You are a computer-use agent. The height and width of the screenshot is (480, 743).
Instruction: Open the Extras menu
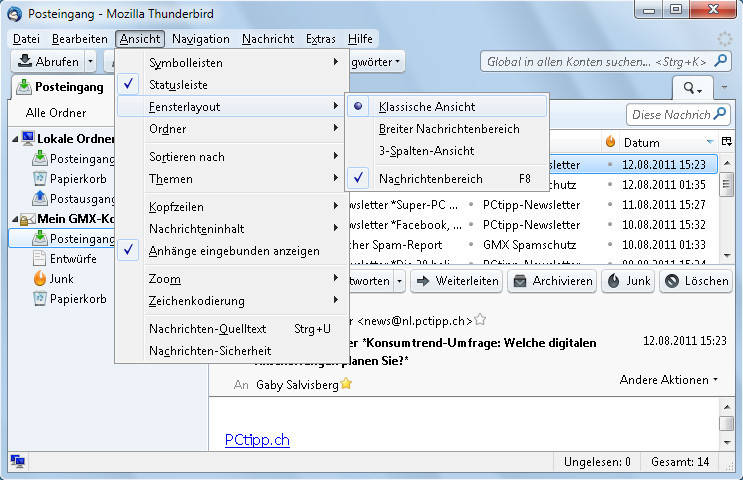[321, 39]
